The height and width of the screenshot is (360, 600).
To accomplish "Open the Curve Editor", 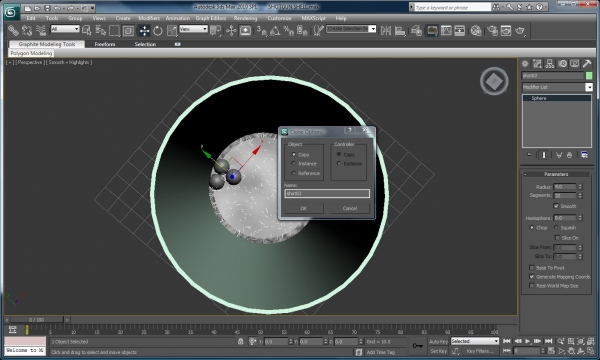I will [446, 31].
